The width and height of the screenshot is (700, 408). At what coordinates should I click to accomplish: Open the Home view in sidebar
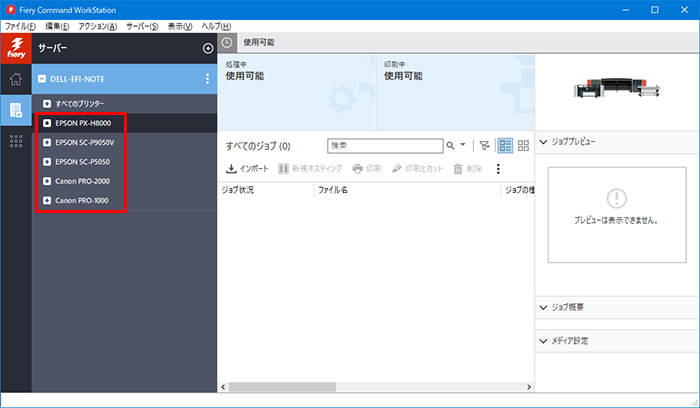point(16,79)
